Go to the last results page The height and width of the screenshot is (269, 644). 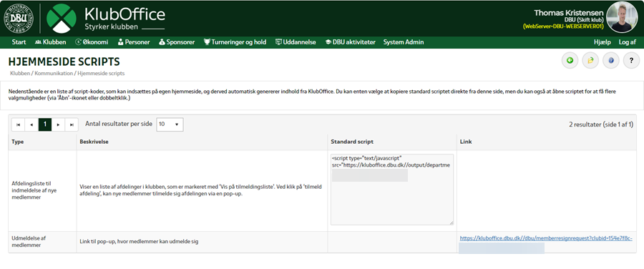(72, 124)
